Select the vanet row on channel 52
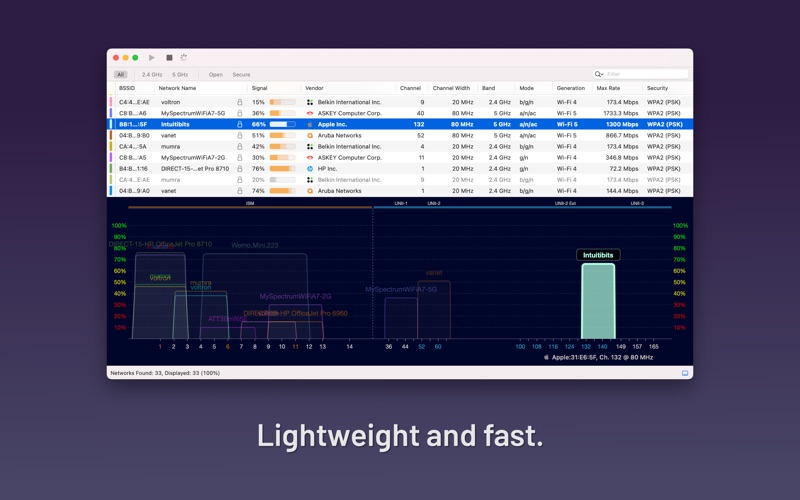 (400, 136)
